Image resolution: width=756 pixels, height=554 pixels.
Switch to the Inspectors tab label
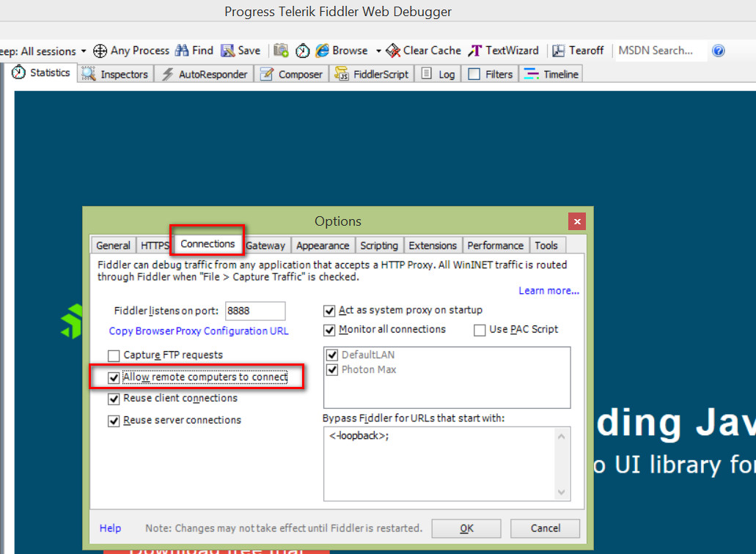click(x=124, y=75)
